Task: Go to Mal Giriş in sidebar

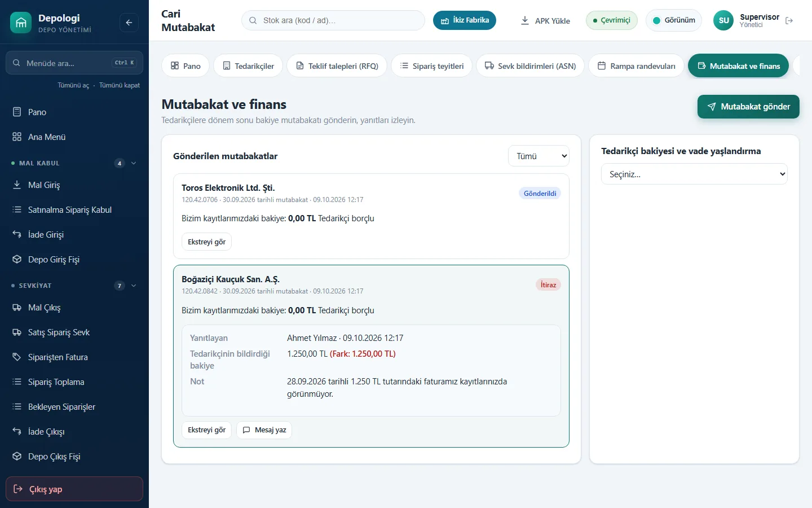Action: (x=74, y=185)
